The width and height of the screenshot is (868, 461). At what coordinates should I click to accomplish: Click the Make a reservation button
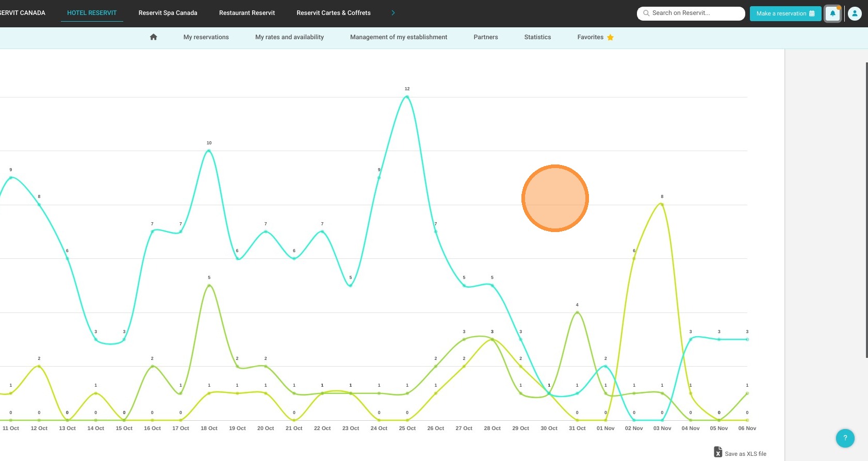point(785,13)
